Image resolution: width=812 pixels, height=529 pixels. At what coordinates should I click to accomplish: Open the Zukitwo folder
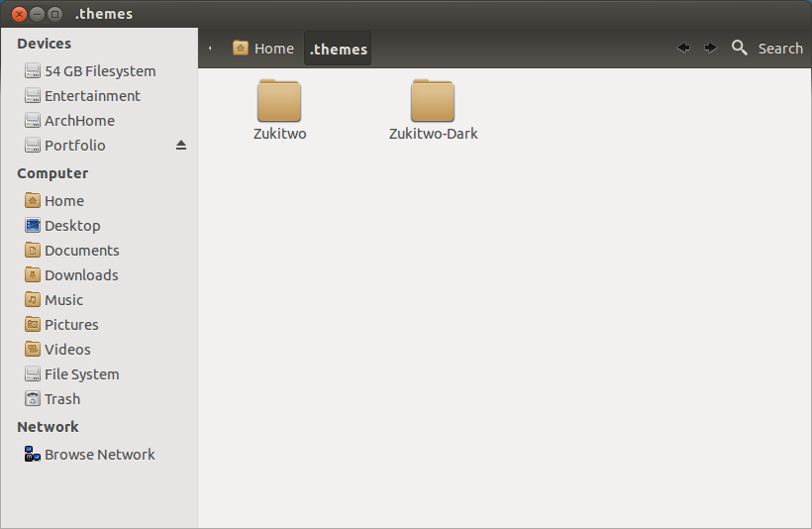tap(279, 101)
